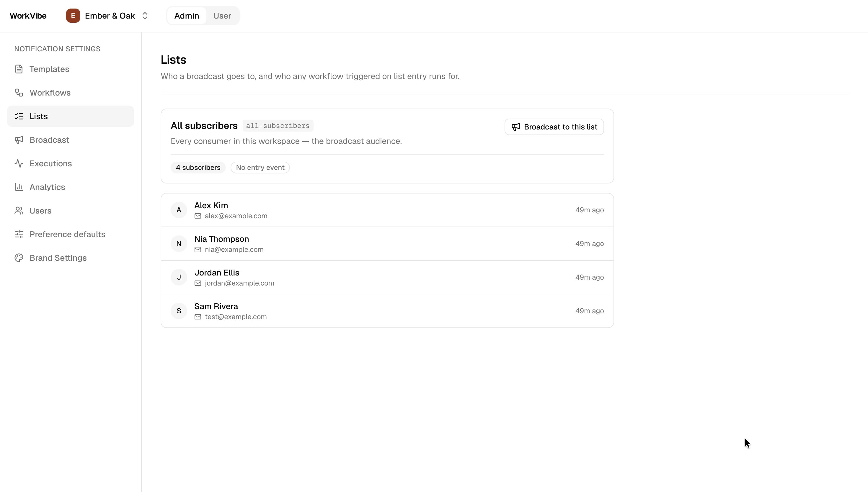The width and height of the screenshot is (868, 492).
Task: Click the Users people icon
Action: (19, 211)
